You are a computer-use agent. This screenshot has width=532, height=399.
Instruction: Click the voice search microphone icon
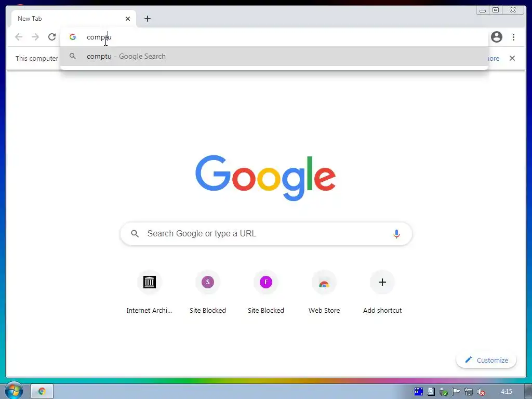point(396,233)
